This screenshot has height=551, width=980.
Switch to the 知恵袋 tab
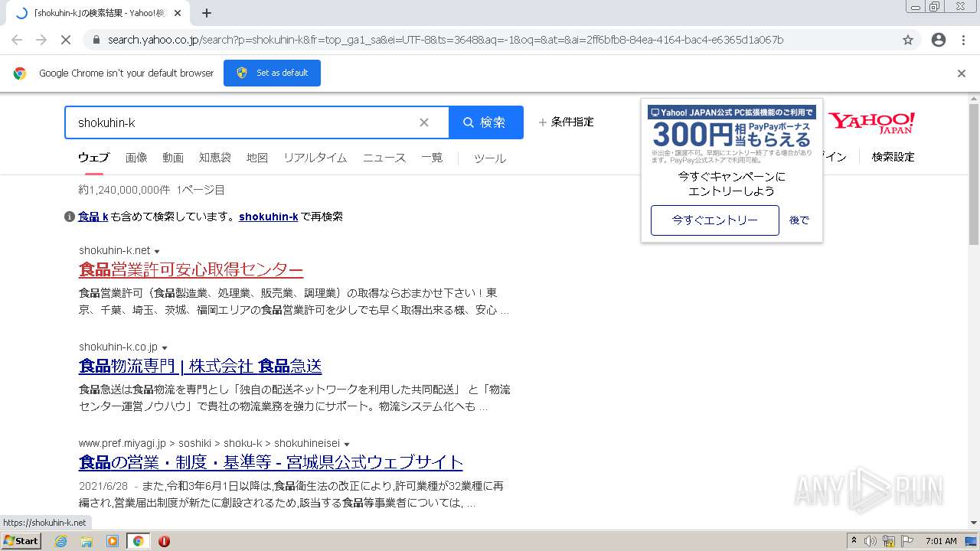[x=215, y=158]
